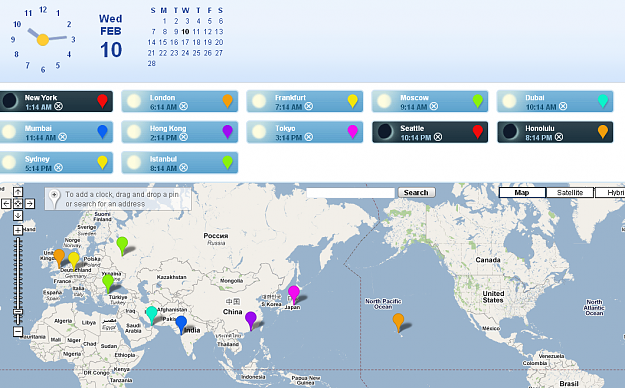Switch to Satellite view

point(570,193)
